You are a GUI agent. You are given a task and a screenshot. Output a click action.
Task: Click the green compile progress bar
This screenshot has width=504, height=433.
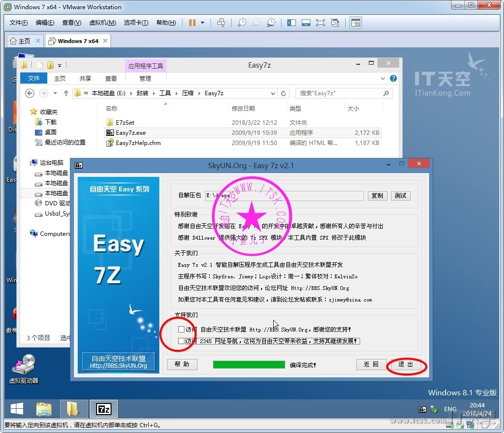(249, 365)
